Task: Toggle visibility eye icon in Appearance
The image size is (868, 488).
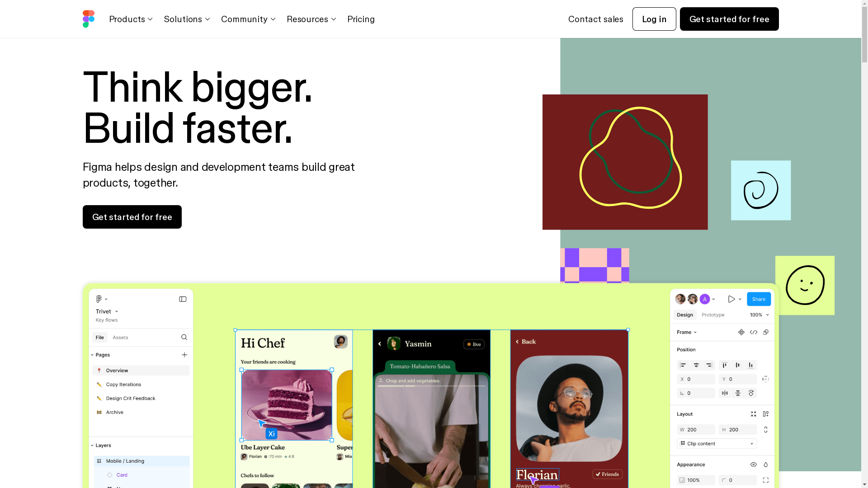Action: coord(753,464)
